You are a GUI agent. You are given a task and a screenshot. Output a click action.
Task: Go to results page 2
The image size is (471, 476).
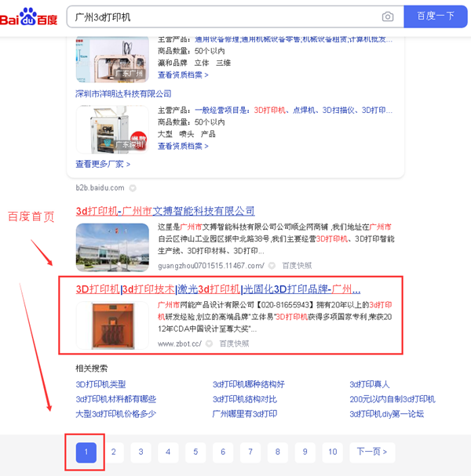(x=114, y=452)
